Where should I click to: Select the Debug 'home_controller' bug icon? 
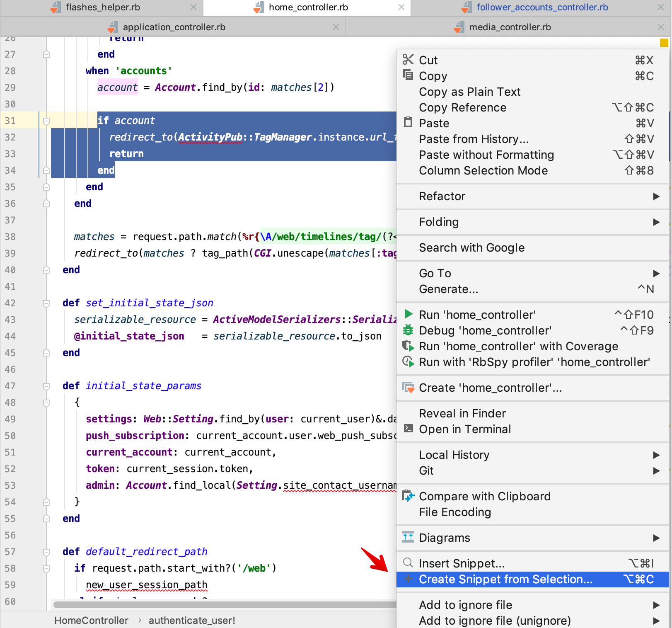point(408,330)
